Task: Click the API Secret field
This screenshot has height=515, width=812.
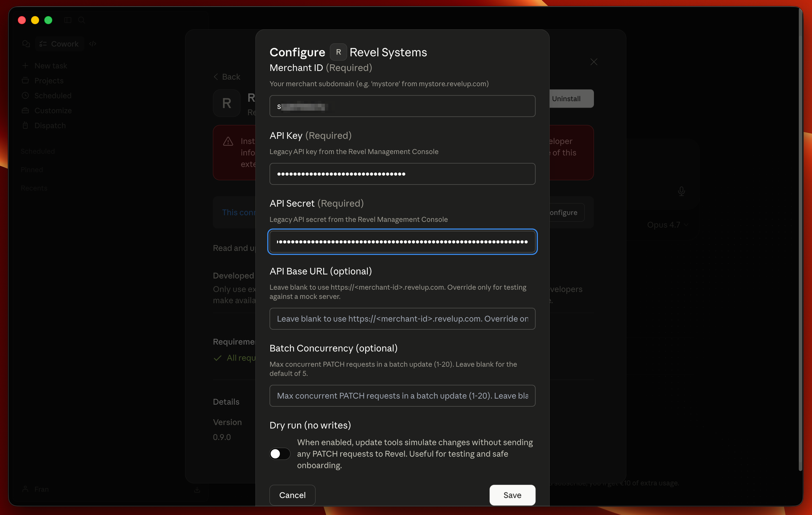Action: pyautogui.click(x=402, y=242)
